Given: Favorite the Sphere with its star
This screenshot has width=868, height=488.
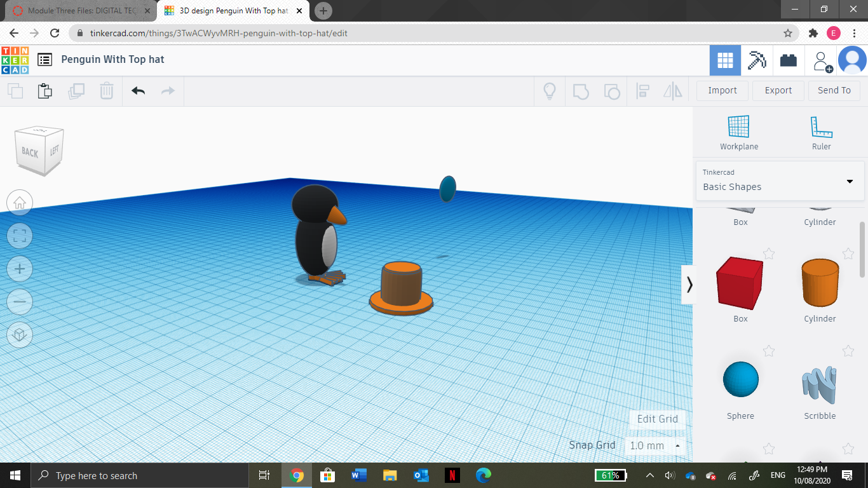Looking at the screenshot, I should pyautogui.click(x=769, y=351).
